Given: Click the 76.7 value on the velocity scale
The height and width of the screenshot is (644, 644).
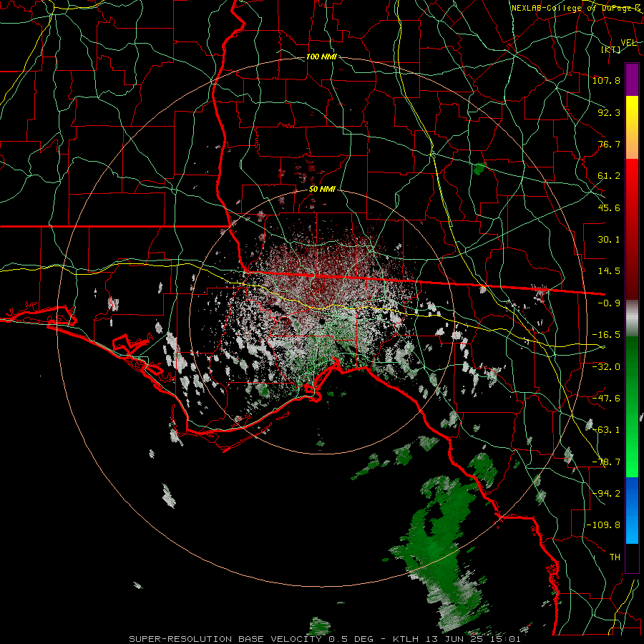Looking at the screenshot, I should pyautogui.click(x=609, y=144).
